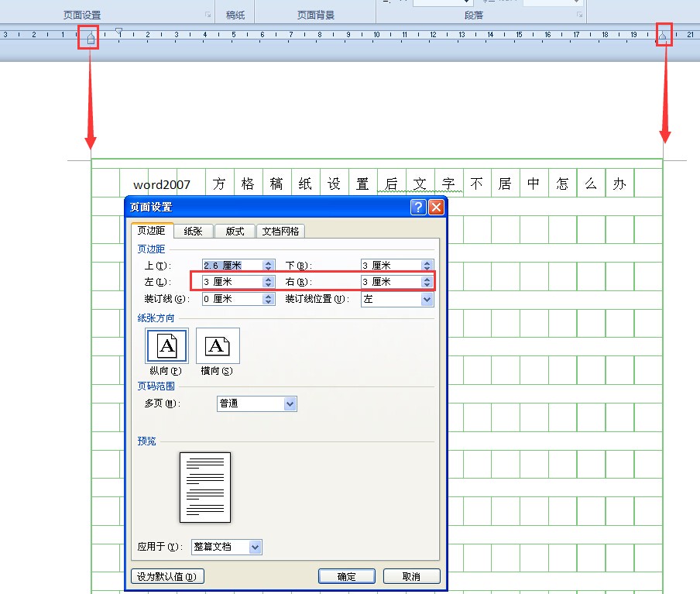Increase the 装订线 gutter value with up arrow
Viewport: 700px width, 594px height.
point(268,297)
